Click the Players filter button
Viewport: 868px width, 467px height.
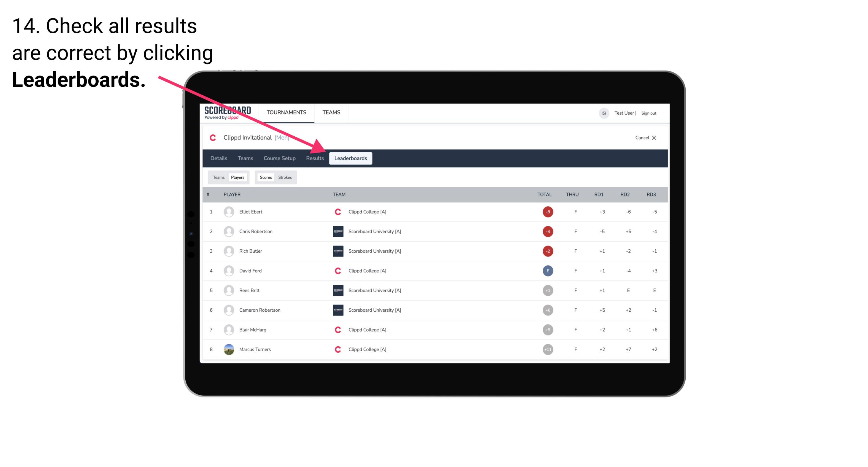click(237, 177)
